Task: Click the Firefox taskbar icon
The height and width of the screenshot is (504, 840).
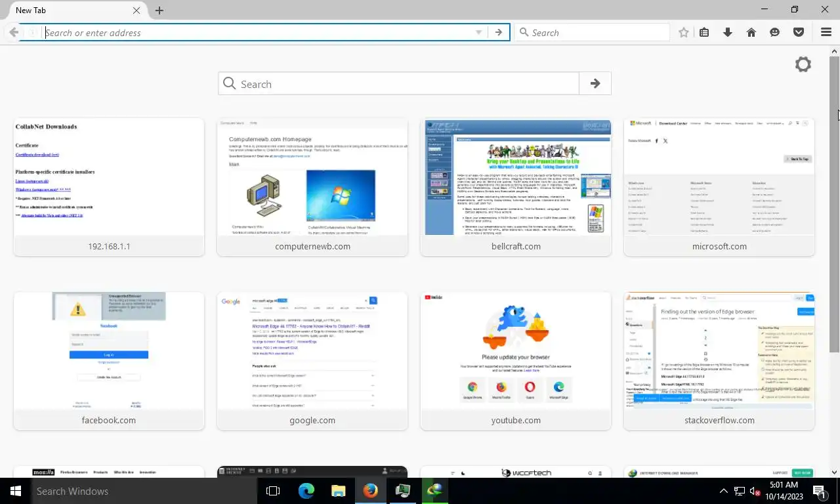Action: [x=370, y=491]
